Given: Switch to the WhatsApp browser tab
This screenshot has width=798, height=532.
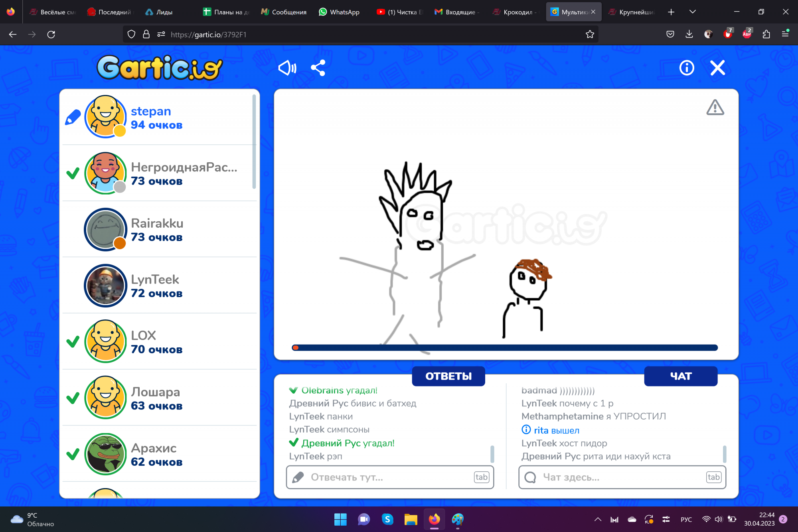Looking at the screenshot, I should click(x=339, y=12).
